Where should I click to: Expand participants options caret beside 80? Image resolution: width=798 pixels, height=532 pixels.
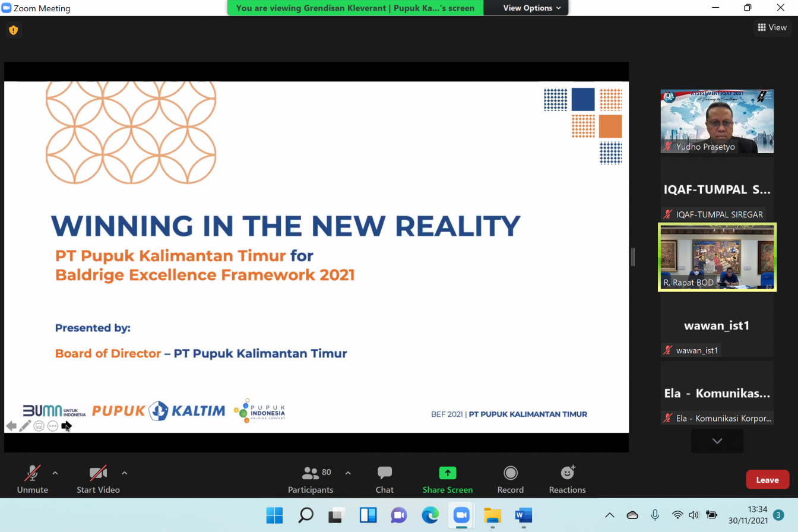348,473
